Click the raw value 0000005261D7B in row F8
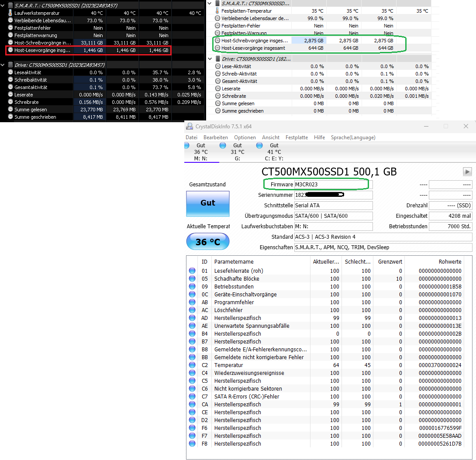The width and height of the screenshot is (476, 460). [440, 443]
